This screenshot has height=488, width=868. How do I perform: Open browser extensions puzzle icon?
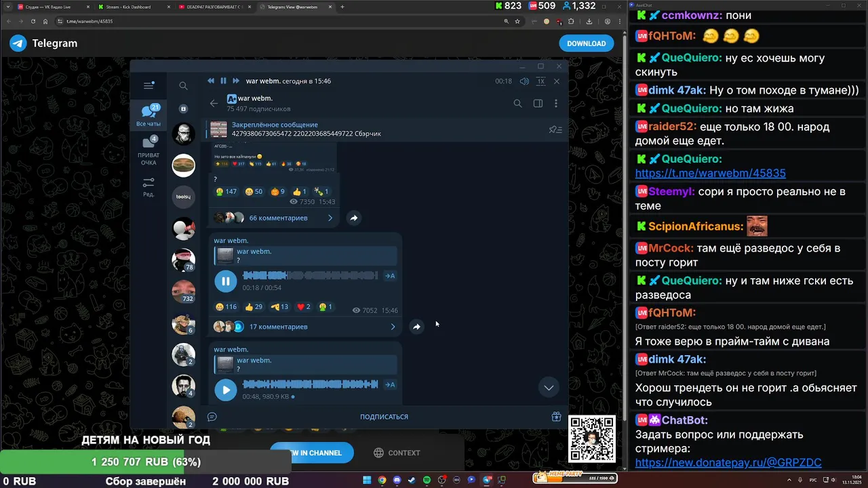coord(571,21)
